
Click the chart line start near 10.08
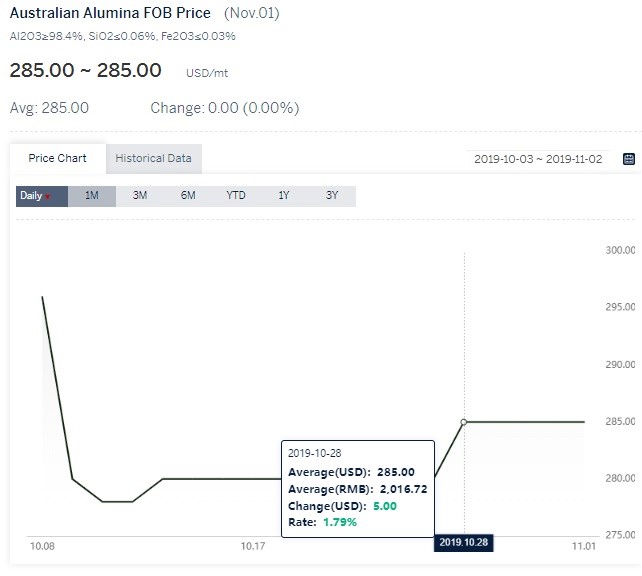[43, 297]
